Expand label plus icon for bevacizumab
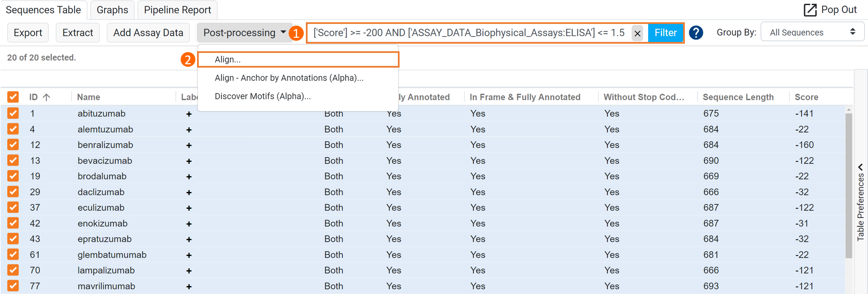This screenshot has height=294, width=868. (x=189, y=161)
